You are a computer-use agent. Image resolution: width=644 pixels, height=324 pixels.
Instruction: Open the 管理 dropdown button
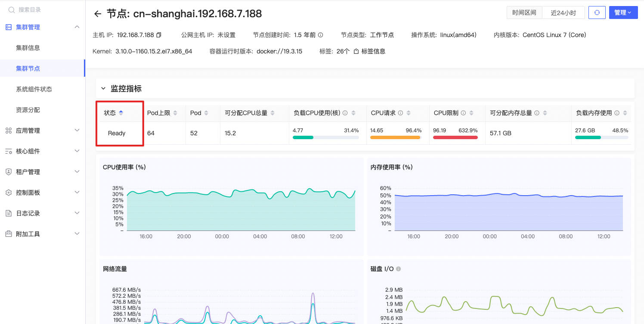[623, 12]
